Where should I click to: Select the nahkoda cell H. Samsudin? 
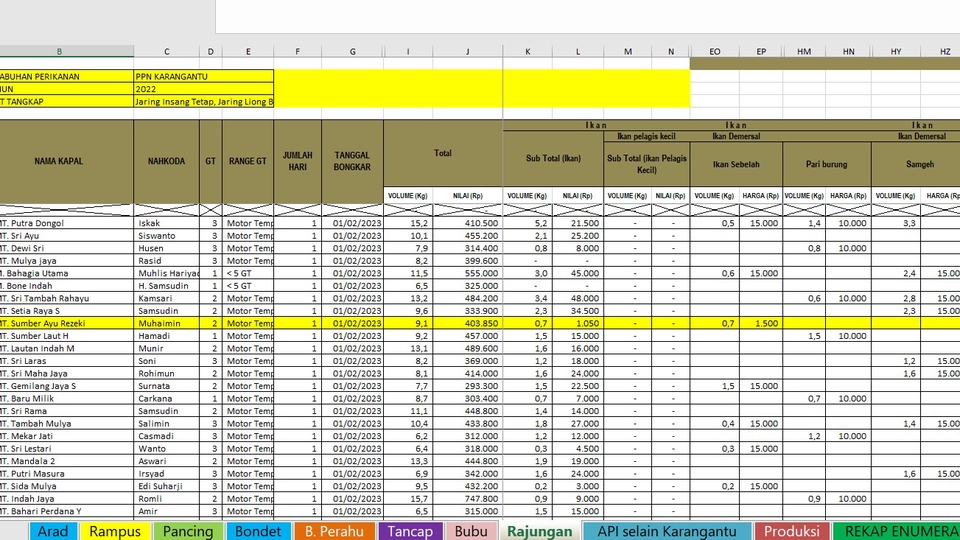[167, 286]
